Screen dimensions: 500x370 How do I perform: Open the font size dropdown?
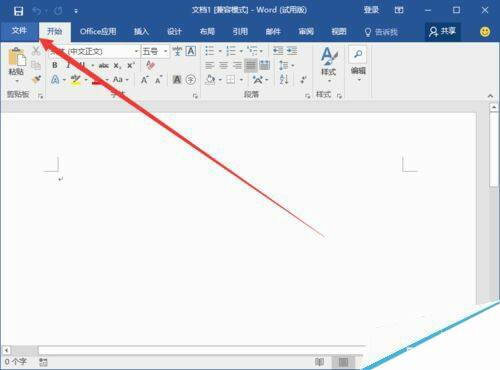pos(165,51)
